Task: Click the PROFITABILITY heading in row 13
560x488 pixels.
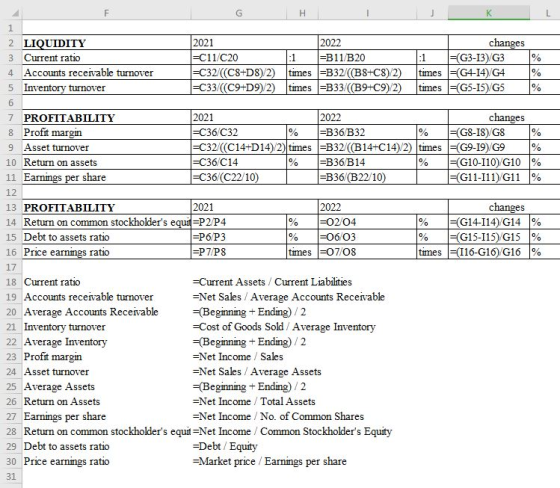Action: point(106,207)
